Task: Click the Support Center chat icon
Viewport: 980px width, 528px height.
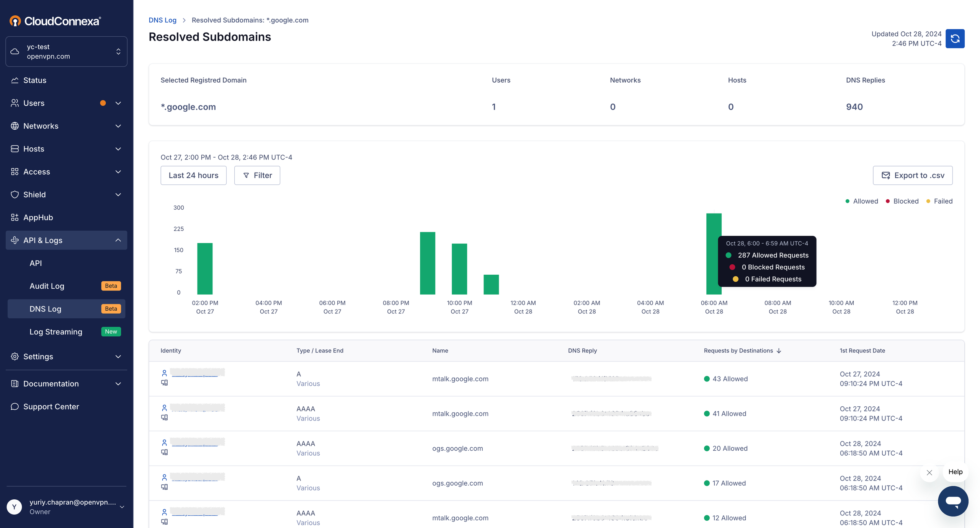Action: 15,406
